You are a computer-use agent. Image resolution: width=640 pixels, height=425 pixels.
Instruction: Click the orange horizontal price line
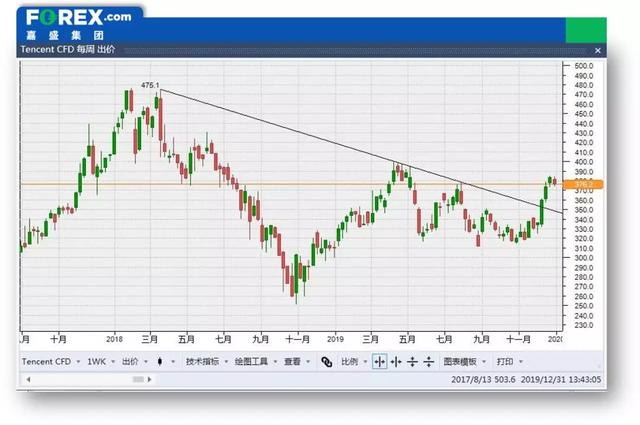coord(291,184)
